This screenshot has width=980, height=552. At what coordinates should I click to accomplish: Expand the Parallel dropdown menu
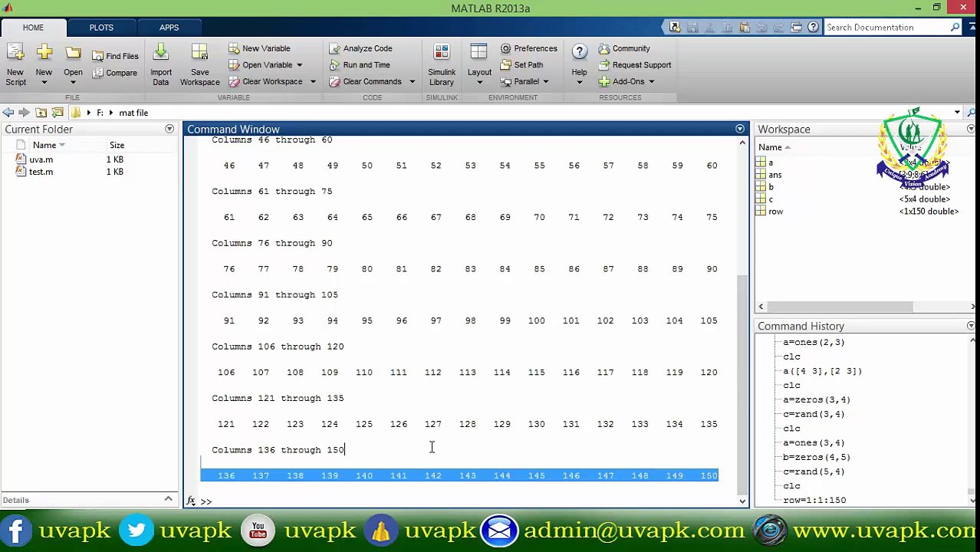pyautogui.click(x=545, y=82)
